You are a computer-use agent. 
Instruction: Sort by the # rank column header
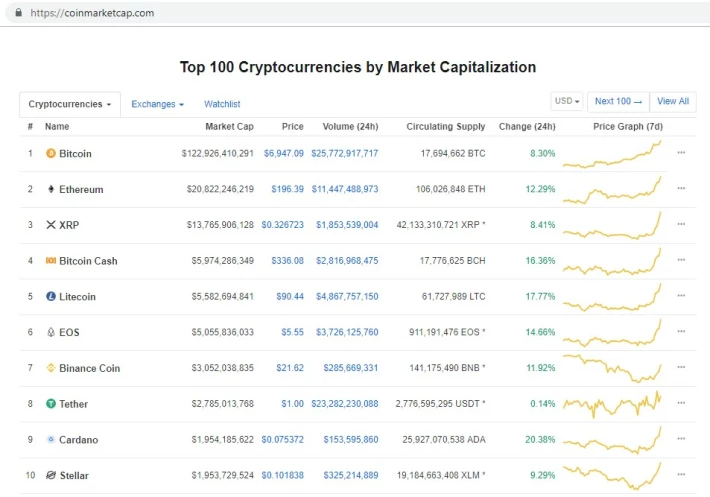(30, 126)
